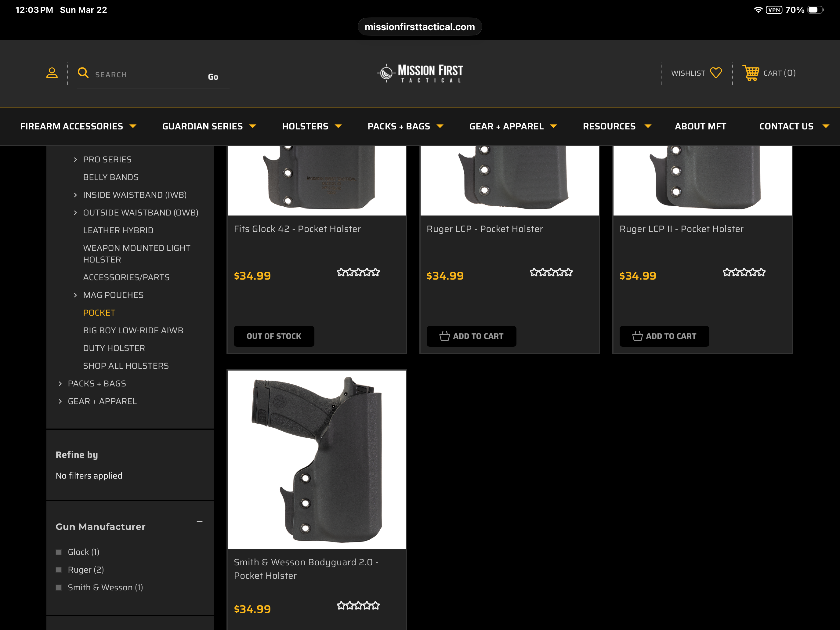The width and height of the screenshot is (840, 630).
Task: Click the search magnifier icon
Action: 83,73
